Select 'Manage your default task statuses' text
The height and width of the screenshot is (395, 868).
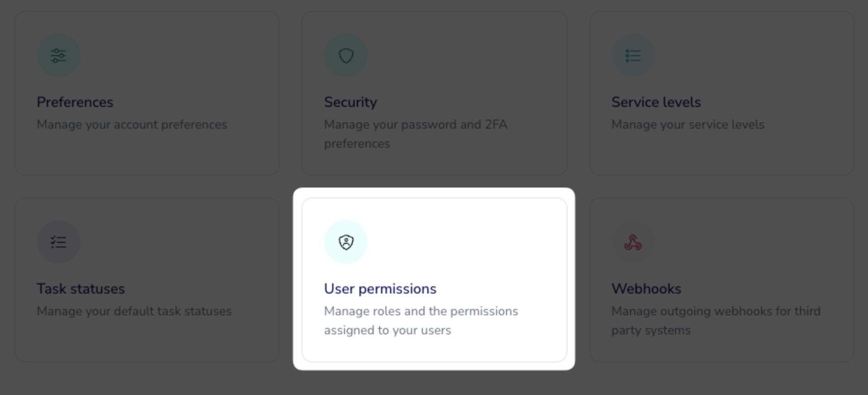point(134,311)
